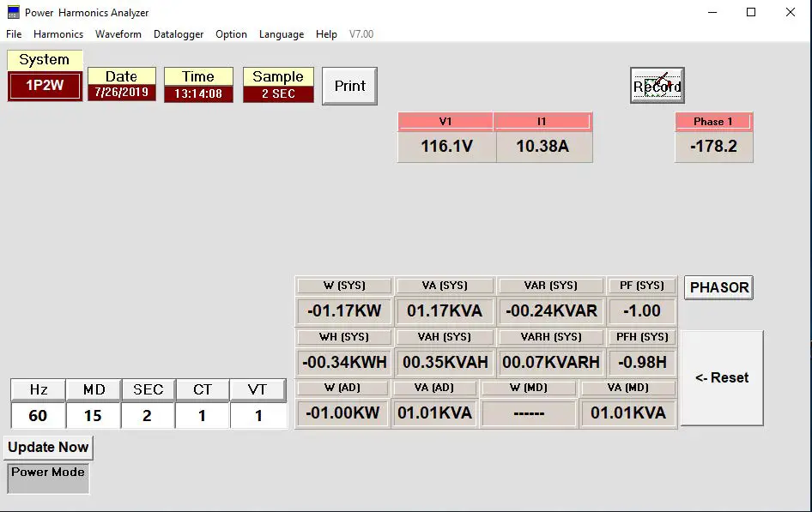Click the CT ratio field
This screenshot has height=512, width=812.
(203, 416)
